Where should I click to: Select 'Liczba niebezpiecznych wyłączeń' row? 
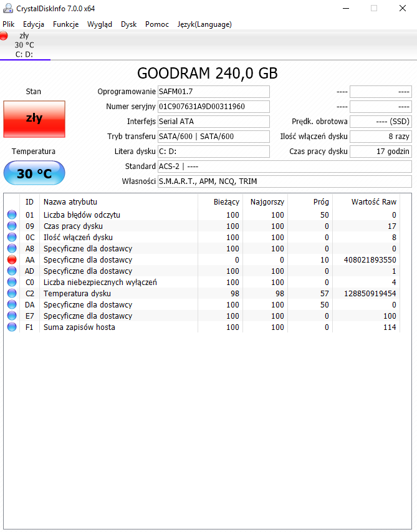click(202, 282)
